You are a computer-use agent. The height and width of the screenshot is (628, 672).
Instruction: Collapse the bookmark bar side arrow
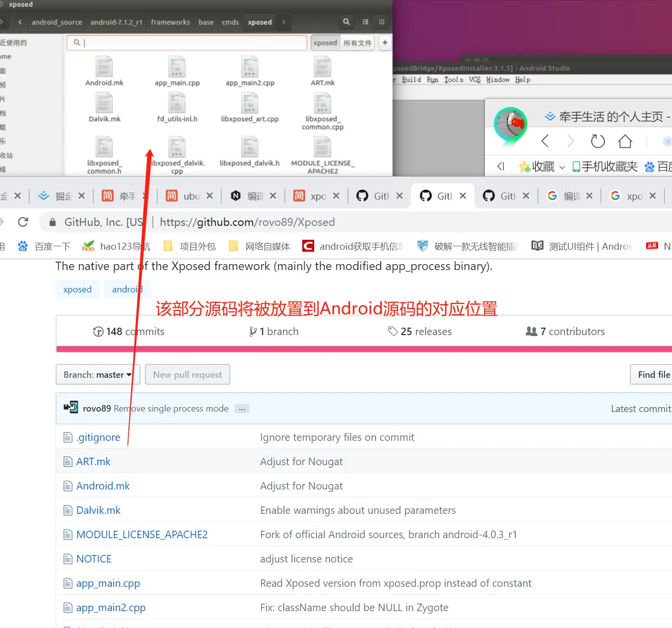(x=501, y=166)
